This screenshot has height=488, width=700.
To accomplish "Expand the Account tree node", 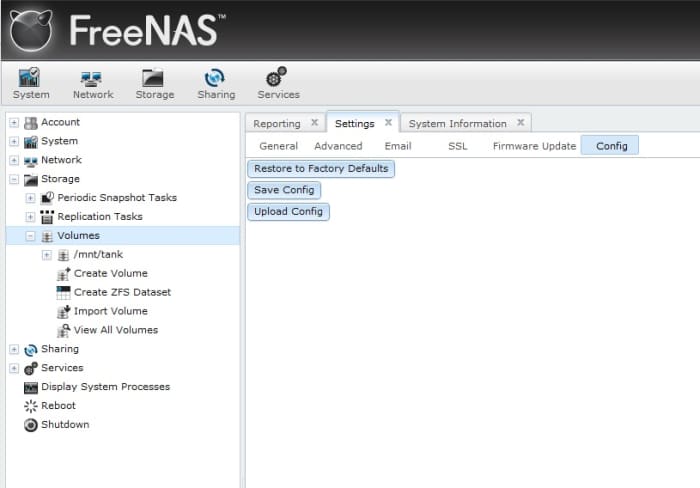I will (14, 122).
